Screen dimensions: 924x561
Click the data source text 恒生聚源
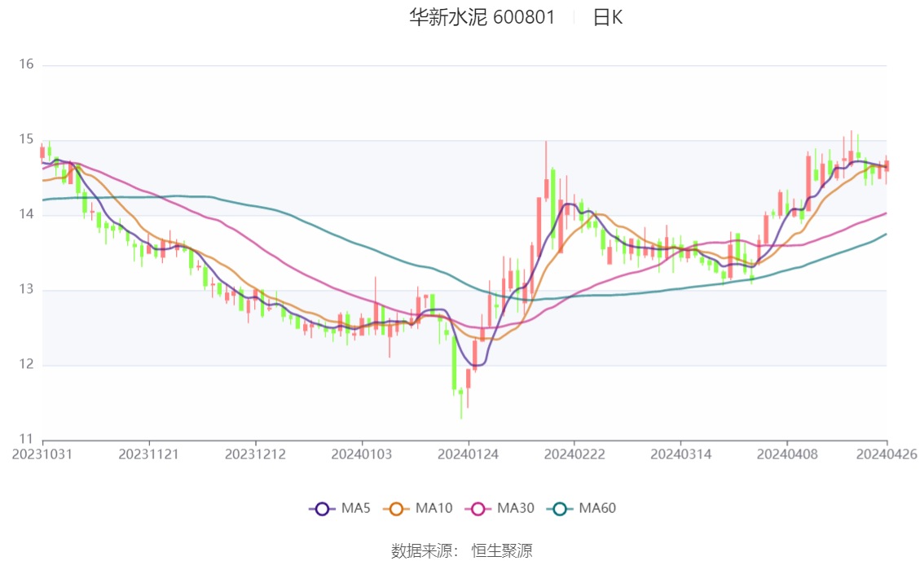coord(502,551)
